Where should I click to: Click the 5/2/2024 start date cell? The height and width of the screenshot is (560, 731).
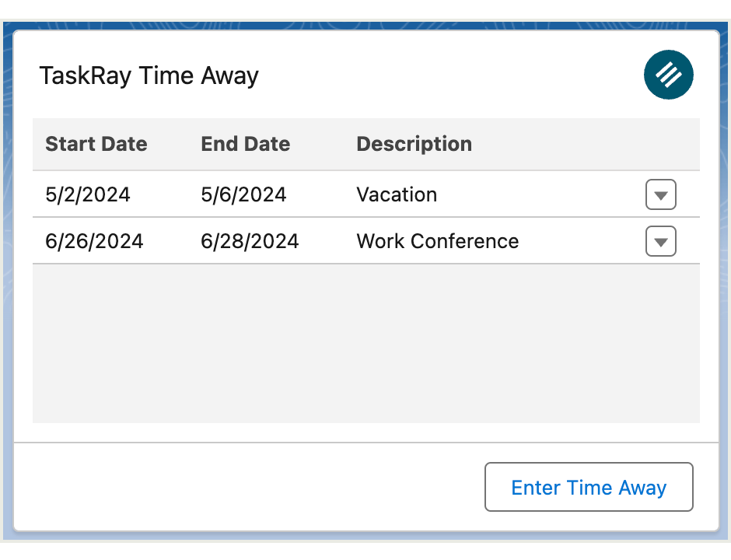(88, 194)
